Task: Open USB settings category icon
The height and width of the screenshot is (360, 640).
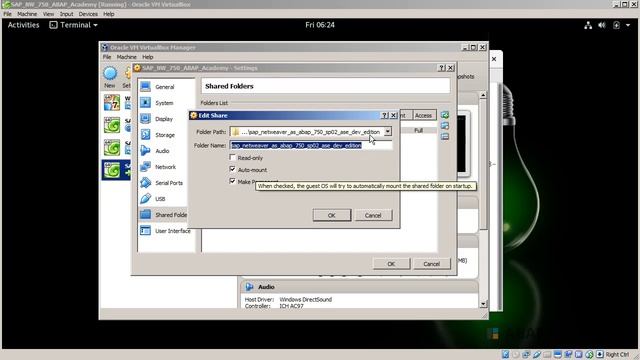Action: point(145,198)
